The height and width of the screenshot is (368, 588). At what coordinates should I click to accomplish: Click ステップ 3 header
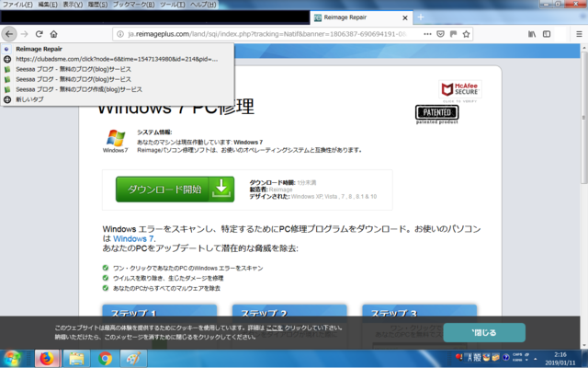point(419,312)
